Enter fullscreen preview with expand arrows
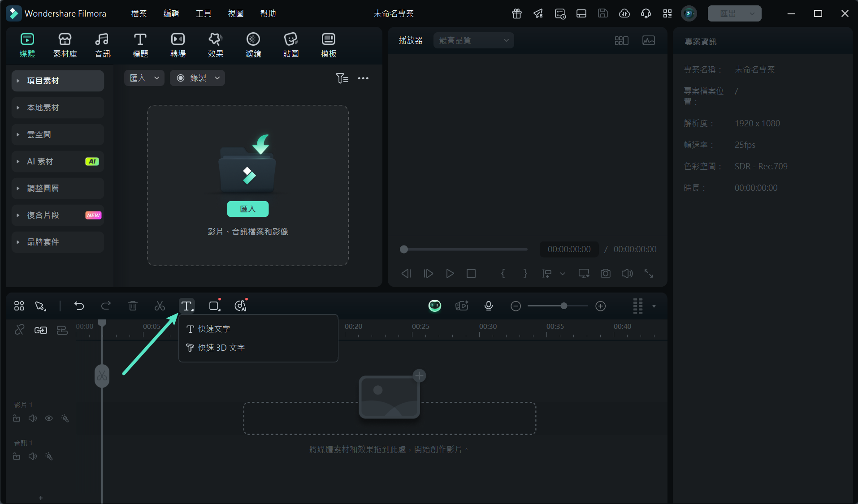The height and width of the screenshot is (504, 858). [649, 273]
